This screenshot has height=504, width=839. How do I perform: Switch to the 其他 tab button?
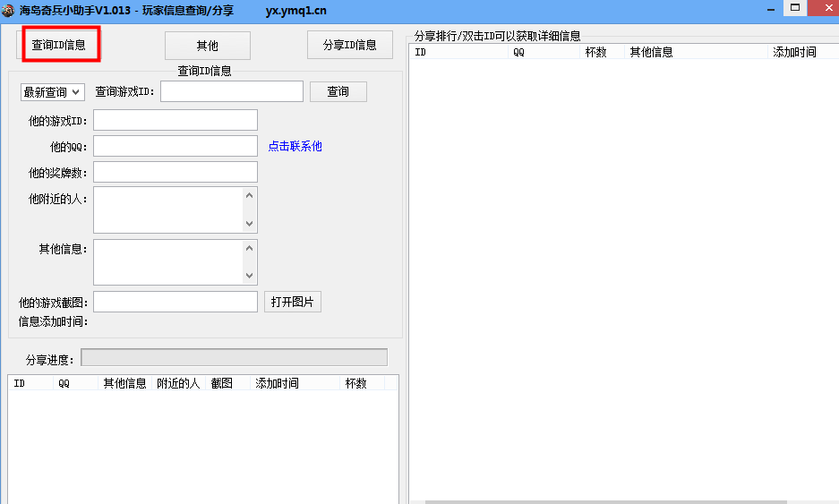208,46
